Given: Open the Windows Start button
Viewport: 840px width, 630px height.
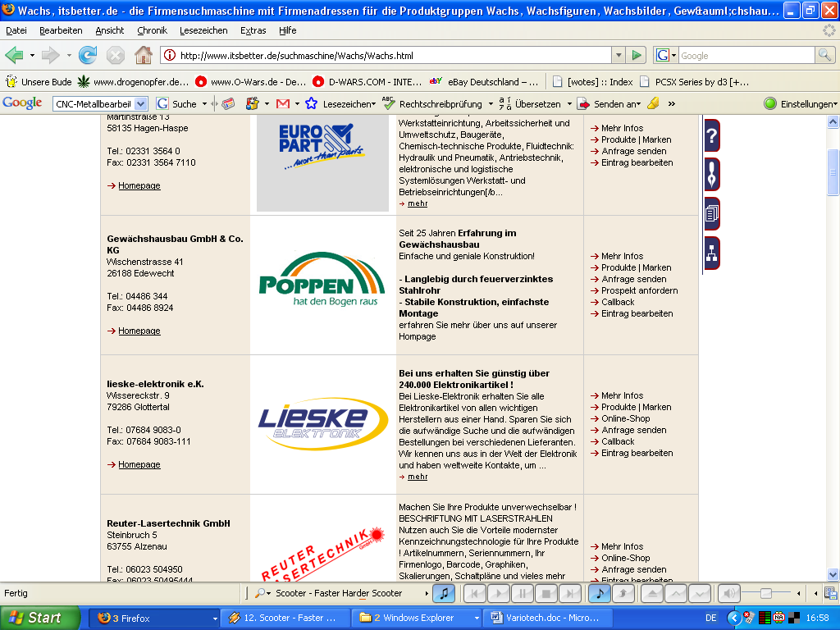Looking at the screenshot, I should tap(39, 618).
